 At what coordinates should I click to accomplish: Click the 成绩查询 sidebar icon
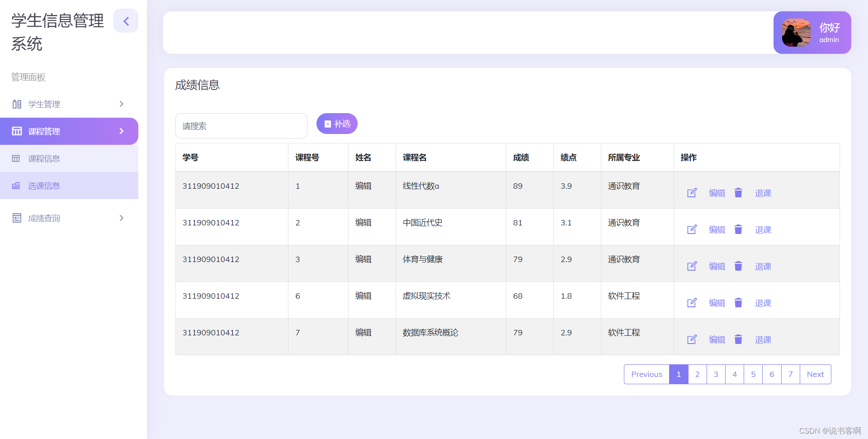(x=17, y=218)
